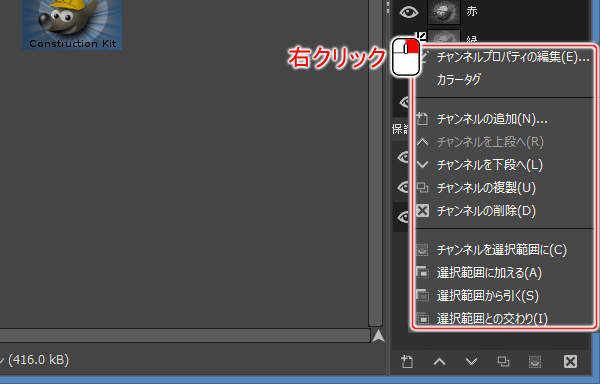Click the Construction Kit image on the canvas

pos(72,24)
